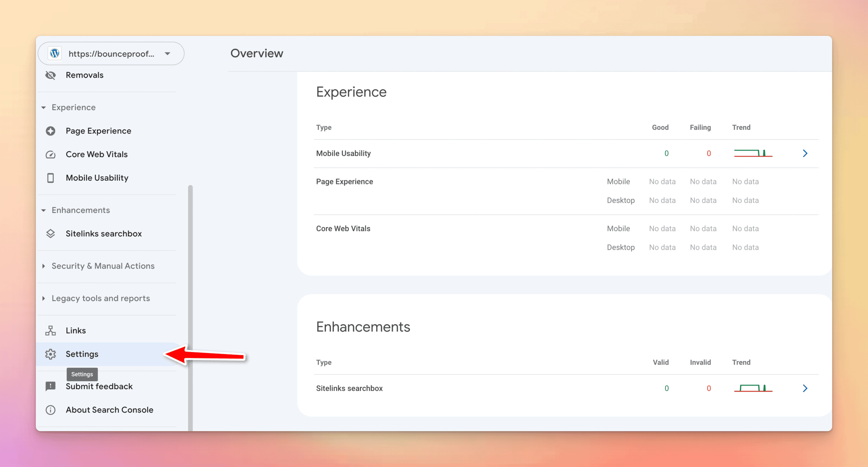The image size is (868, 467).
Task: Click the Core Web Vitals gauge icon
Action: pos(51,155)
